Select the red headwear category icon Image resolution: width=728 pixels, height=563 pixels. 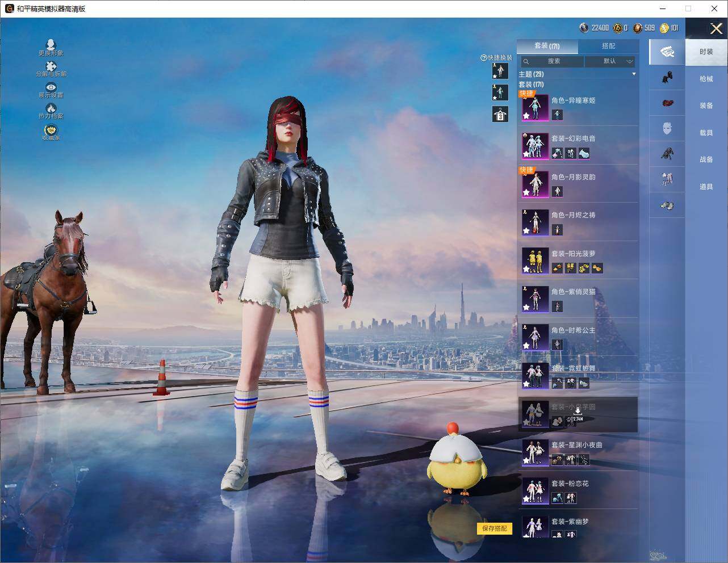(x=667, y=103)
